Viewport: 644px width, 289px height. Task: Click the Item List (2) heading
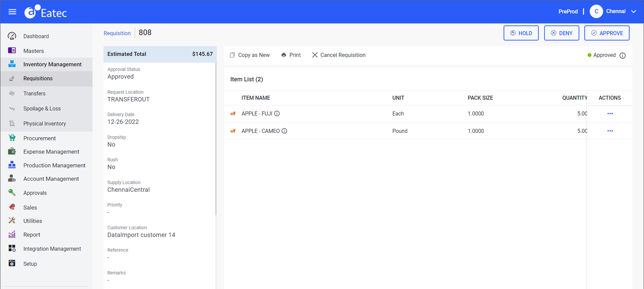[x=247, y=79]
